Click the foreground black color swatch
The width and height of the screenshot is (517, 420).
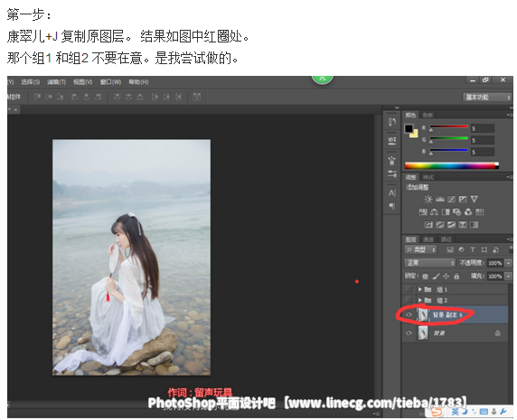point(409,128)
